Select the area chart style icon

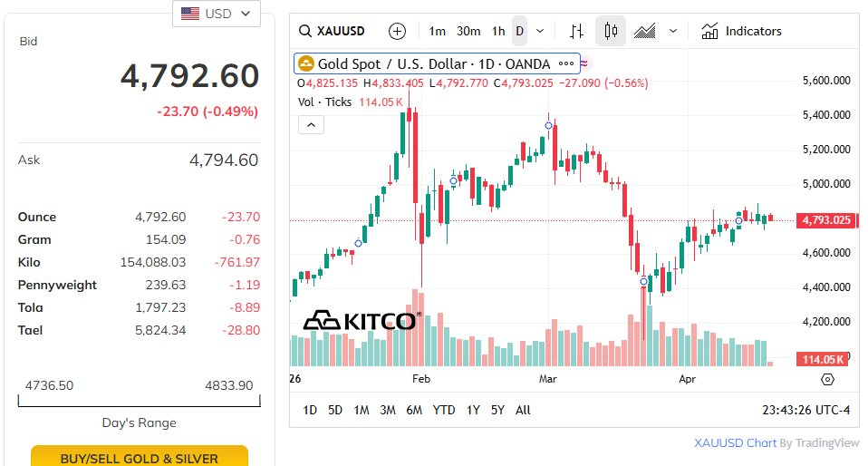pyautogui.click(x=645, y=31)
